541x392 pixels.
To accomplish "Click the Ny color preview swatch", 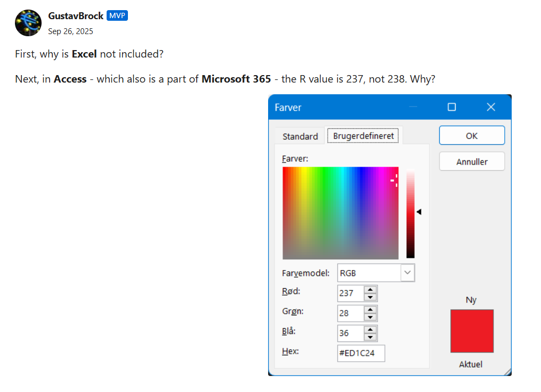I will 471,331.
